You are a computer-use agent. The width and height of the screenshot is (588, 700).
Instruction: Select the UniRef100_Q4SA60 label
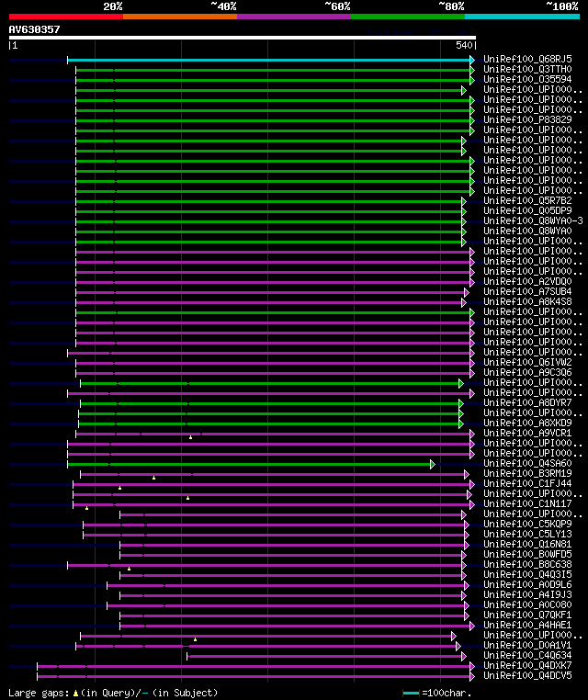(527, 463)
